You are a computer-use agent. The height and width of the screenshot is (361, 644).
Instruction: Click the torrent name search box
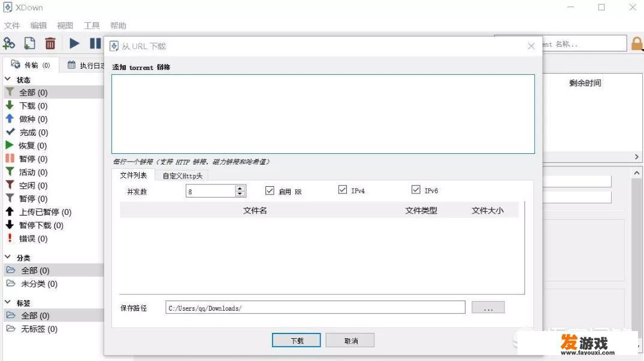(583, 44)
